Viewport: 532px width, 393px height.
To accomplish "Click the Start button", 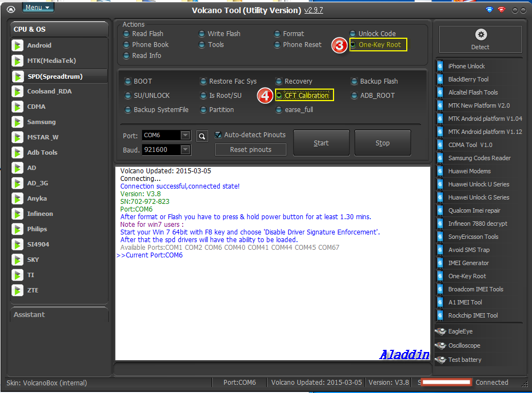I will click(x=321, y=143).
